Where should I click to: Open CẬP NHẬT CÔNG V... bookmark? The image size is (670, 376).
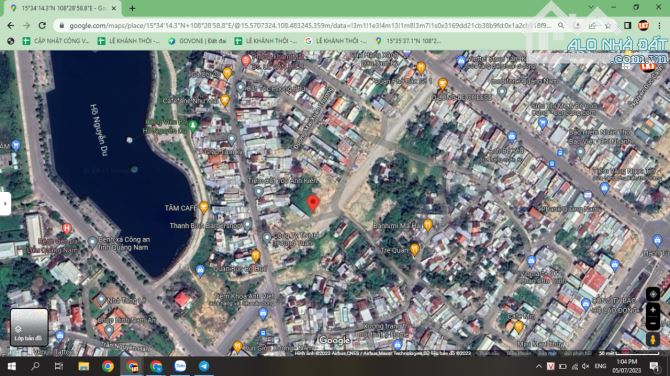point(56,41)
